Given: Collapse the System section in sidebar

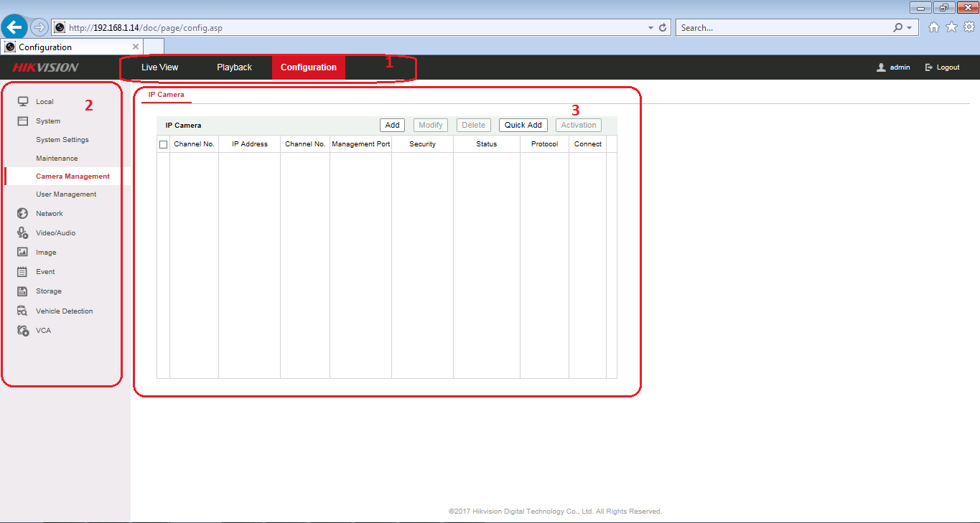Looking at the screenshot, I should coord(47,121).
